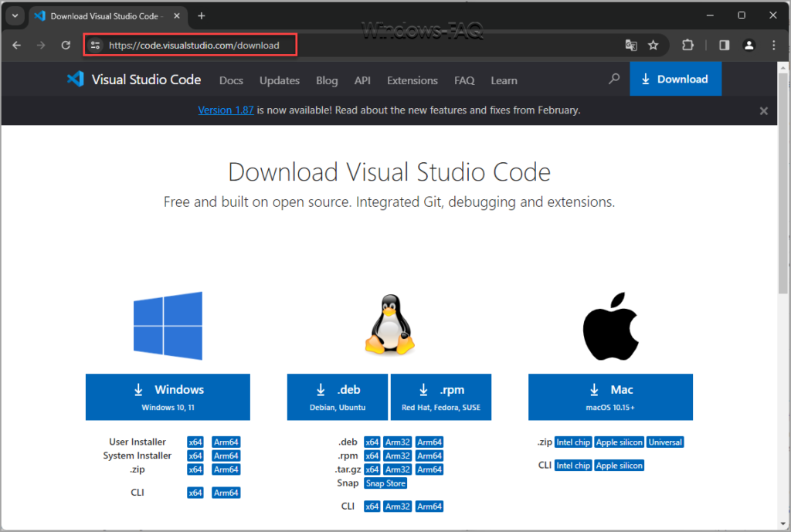The width and height of the screenshot is (791, 532).
Task: Download Mac CLI Intel chip
Action: pos(573,466)
